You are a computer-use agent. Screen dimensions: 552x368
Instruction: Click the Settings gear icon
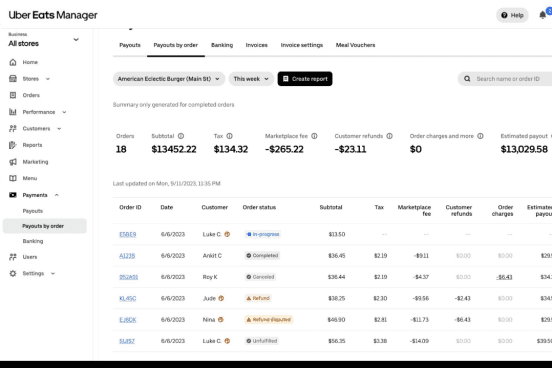tap(13, 273)
